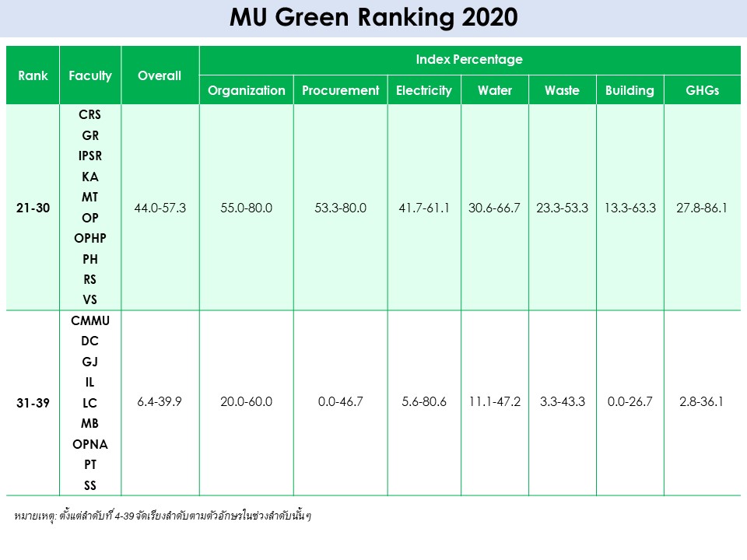This screenshot has width=747, height=560.
Task: Click organization value 55.0-80.0
Action: coord(247,208)
